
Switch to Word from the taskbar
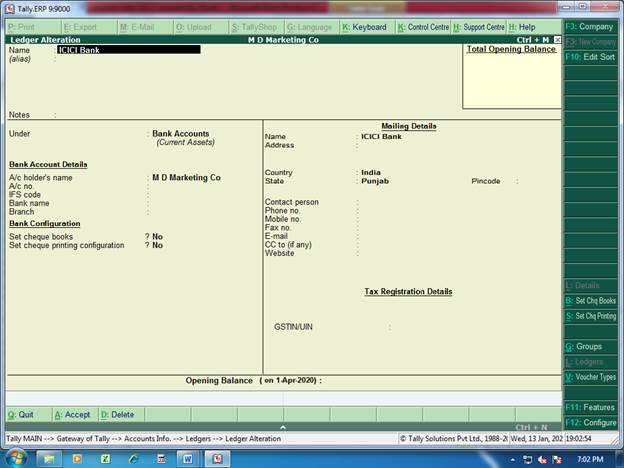coord(188,459)
